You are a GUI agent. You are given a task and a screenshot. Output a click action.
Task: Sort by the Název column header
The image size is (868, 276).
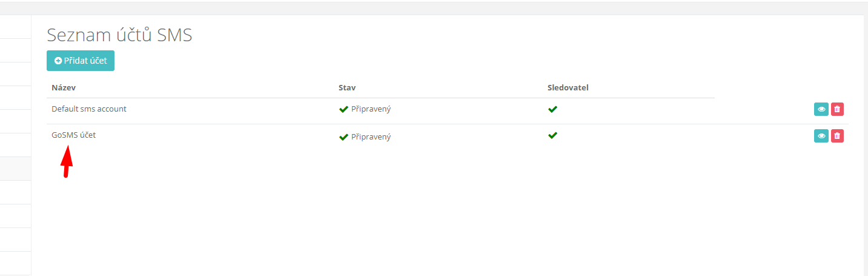tap(64, 88)
